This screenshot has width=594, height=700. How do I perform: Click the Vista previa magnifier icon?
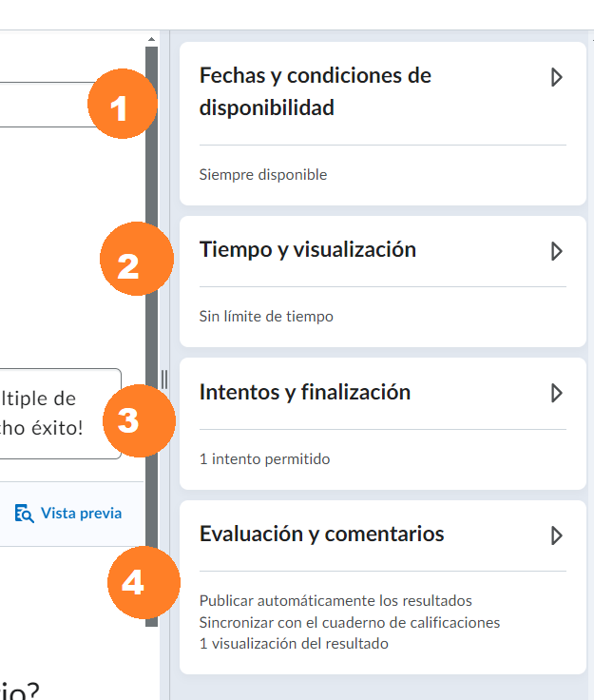[25, 514]
